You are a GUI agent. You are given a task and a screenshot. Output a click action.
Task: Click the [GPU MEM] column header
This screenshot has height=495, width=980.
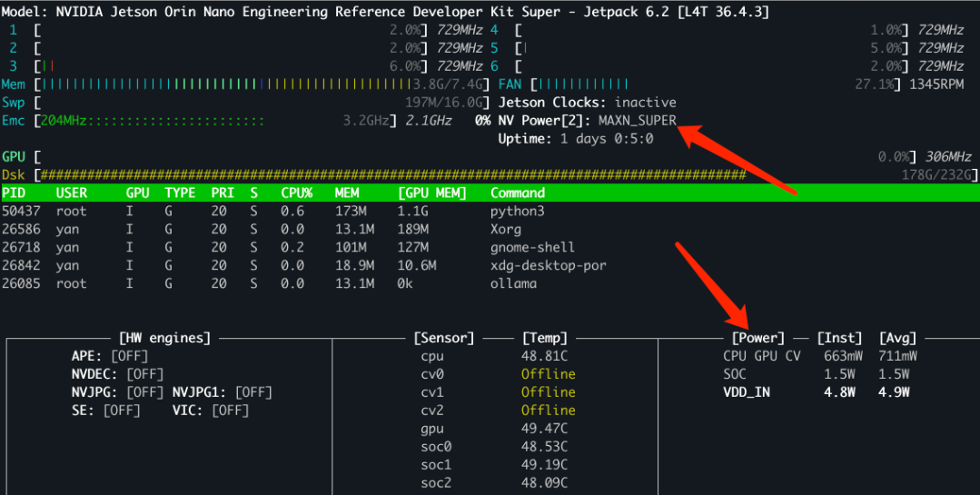coord(432,193)
